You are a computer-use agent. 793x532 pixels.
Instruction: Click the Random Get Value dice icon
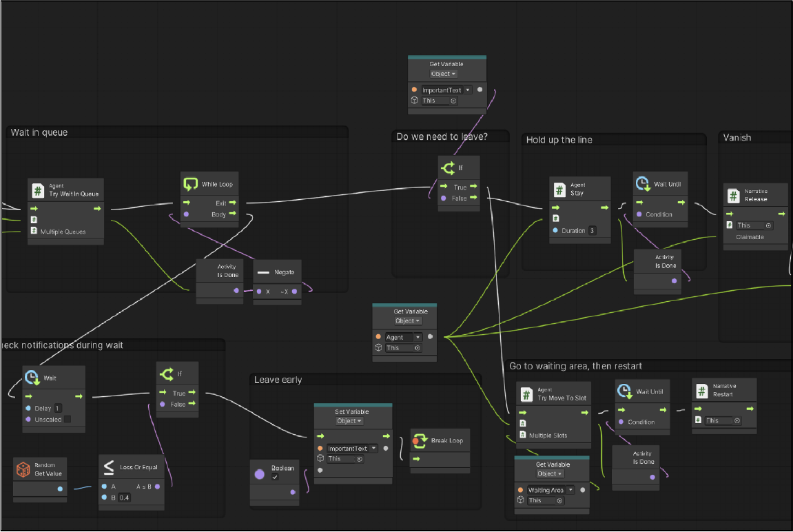(22, 469)
